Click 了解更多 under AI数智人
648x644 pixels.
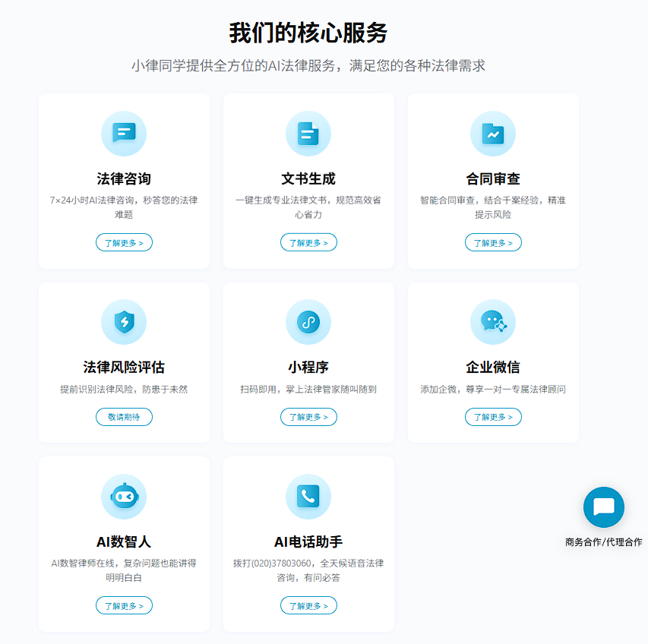point(124,605)
